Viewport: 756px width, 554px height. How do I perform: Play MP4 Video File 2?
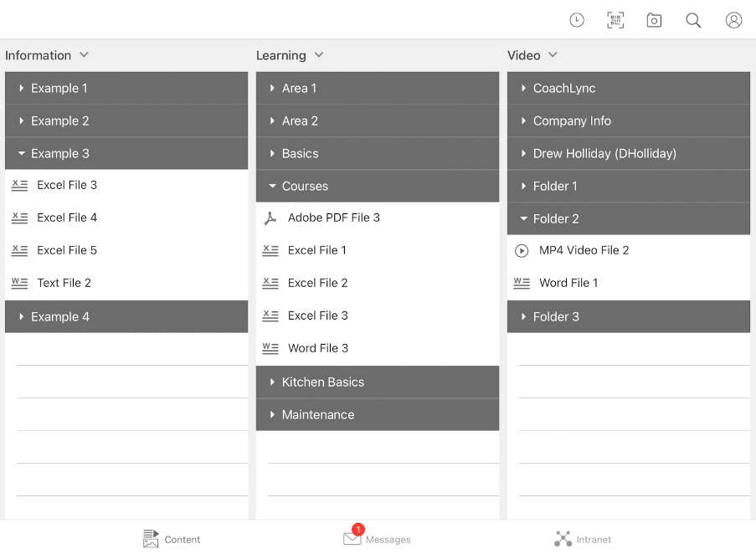click(629, 250)
